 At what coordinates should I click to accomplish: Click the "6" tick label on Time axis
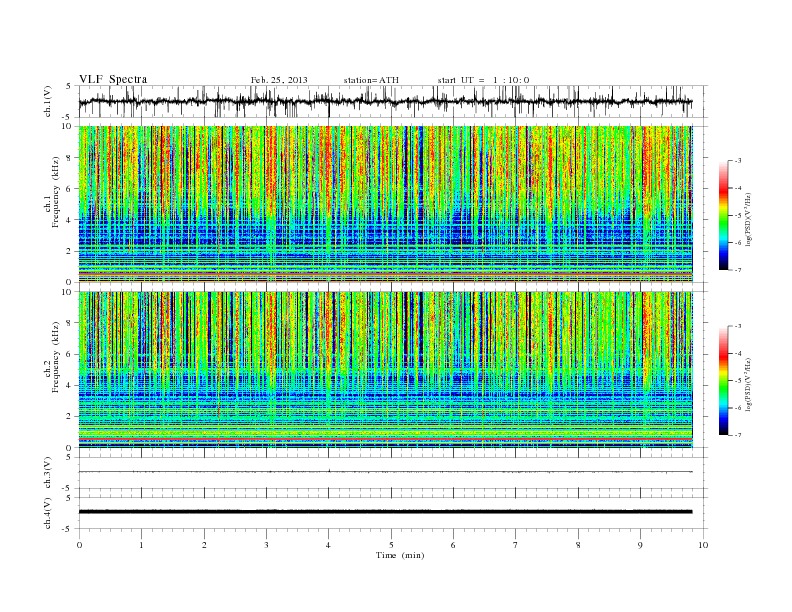pyautogui.click(x=454, y=545)
